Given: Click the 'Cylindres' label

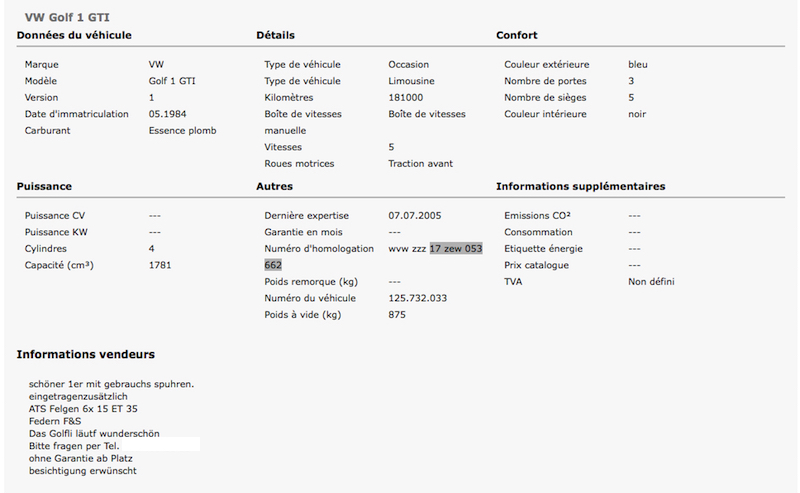Looking at the screenshot, I should (x=45, y=249).
